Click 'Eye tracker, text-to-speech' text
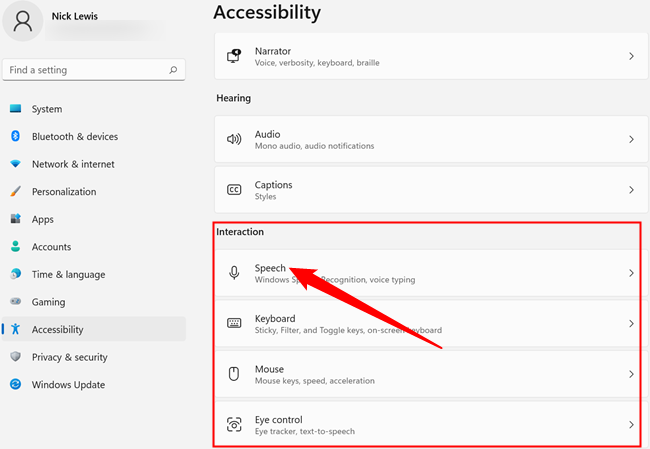This screenshot has height=449, width=650. (x=305, y=431)
